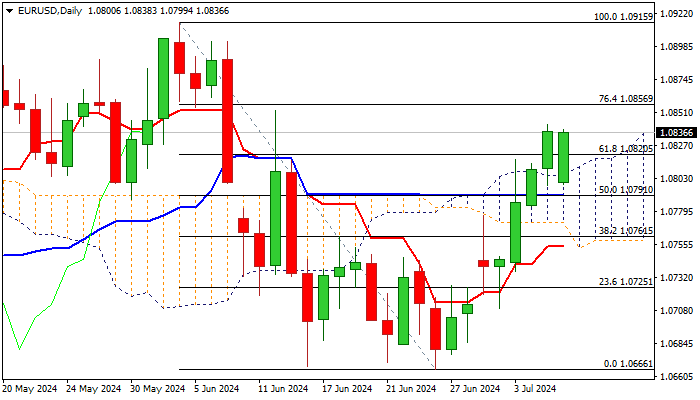Select the 100.0 Fibonacci level label 1.09159
Image resolution: width=700 pixels, height=400 pixels.
click(x=623, y=17)
